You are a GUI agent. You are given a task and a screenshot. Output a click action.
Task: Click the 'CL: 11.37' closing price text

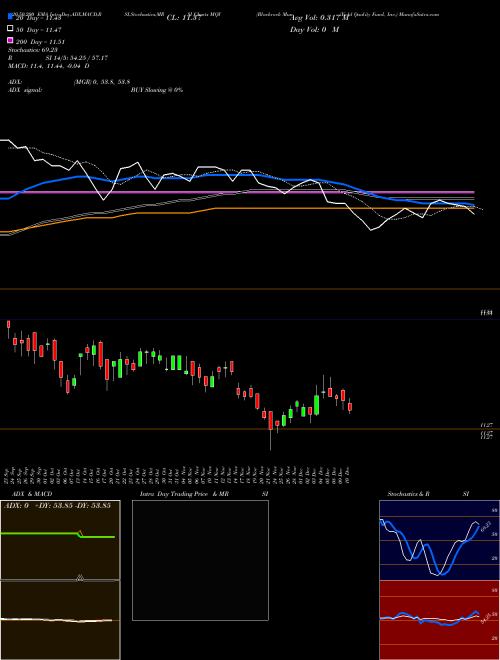pos(184,18)
